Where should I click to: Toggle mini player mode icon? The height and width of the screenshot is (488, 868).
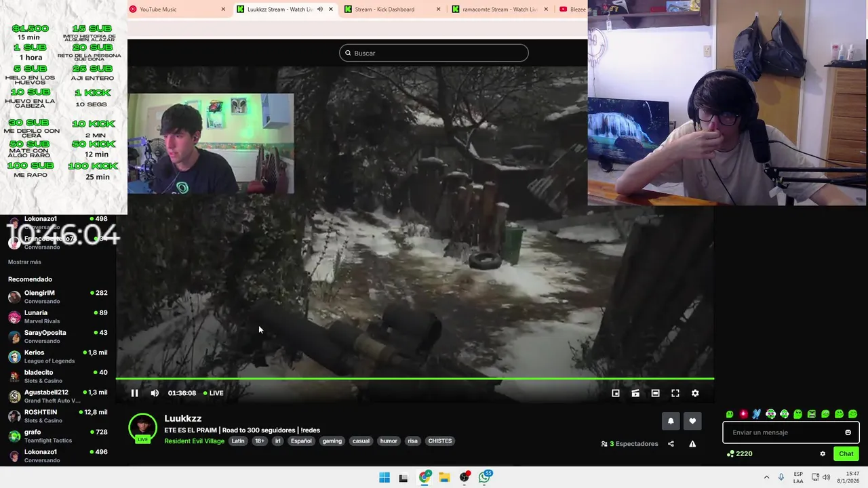(x=616, y=393)
